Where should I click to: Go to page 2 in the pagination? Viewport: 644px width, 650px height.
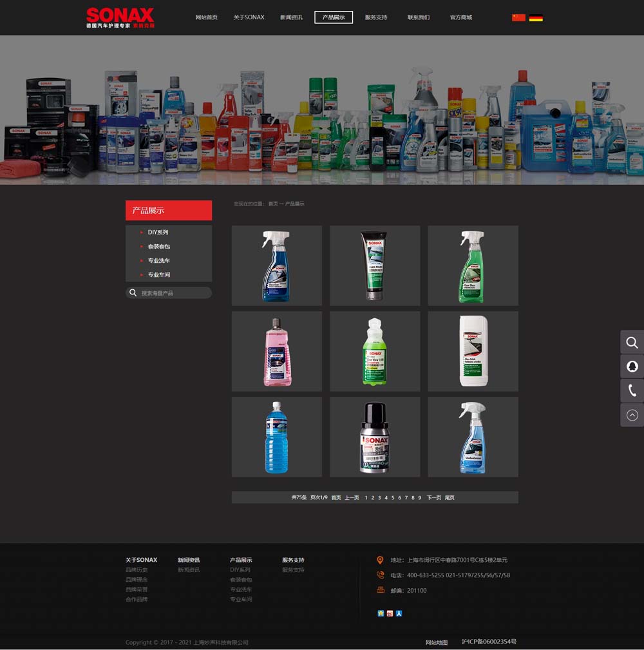point(373,497)
